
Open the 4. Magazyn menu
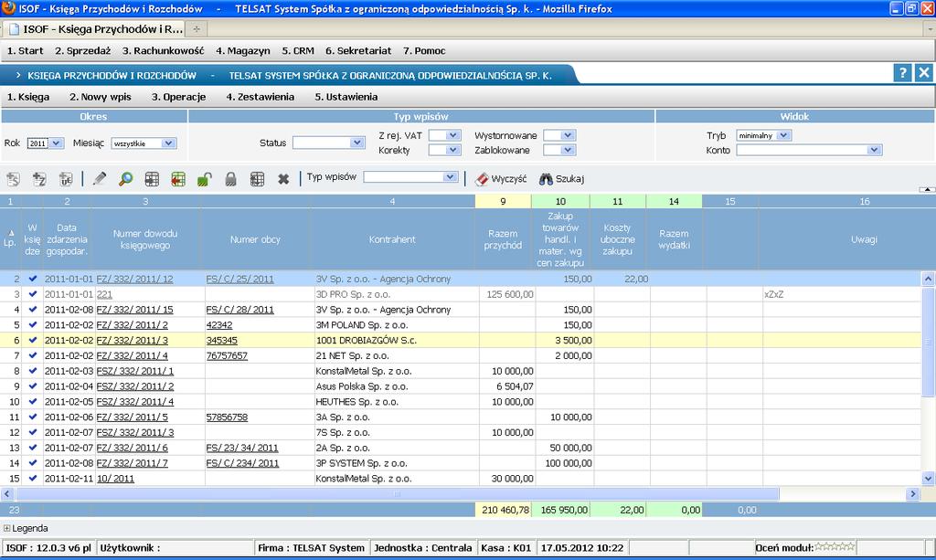coord(243,50)
